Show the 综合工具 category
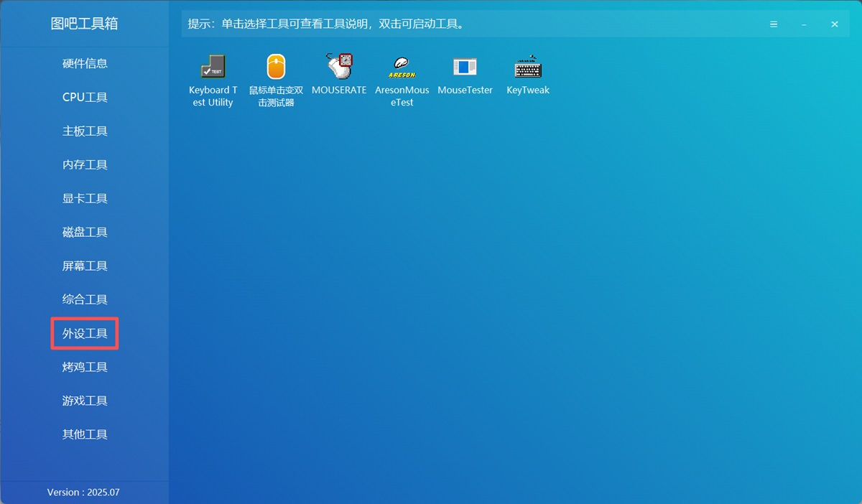The width and height of the screenshot is (862, 504). (85, 299)
